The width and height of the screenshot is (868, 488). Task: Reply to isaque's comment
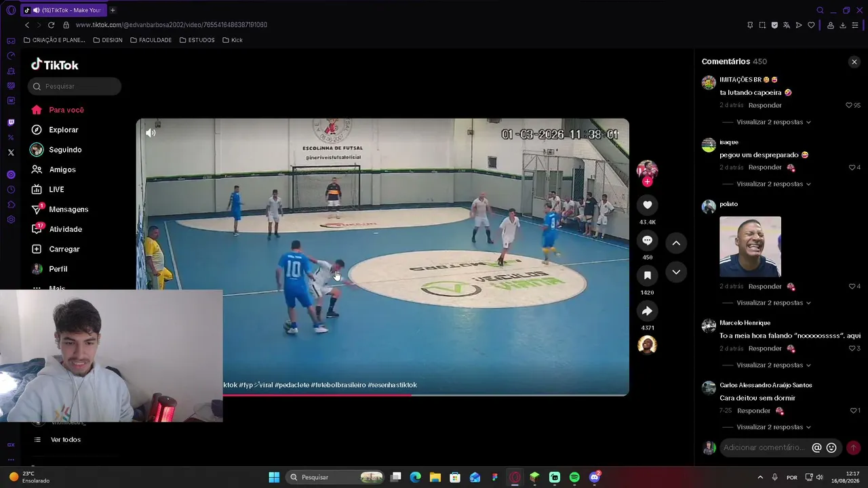765,167
